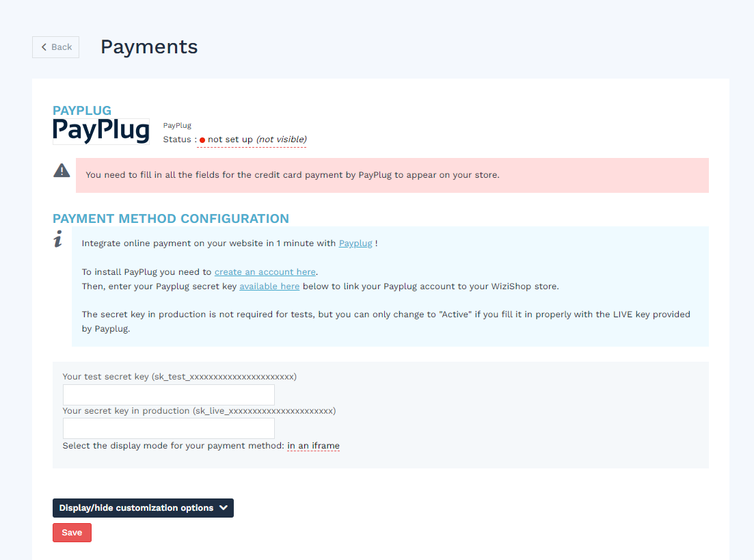Click the Back button
This screenshot has width=754, height=560.
(56, 47)
